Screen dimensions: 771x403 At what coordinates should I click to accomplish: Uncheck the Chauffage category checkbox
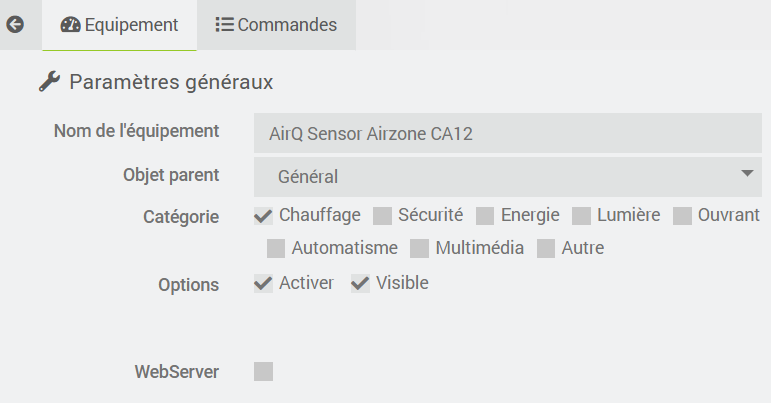tap(264, 215)
